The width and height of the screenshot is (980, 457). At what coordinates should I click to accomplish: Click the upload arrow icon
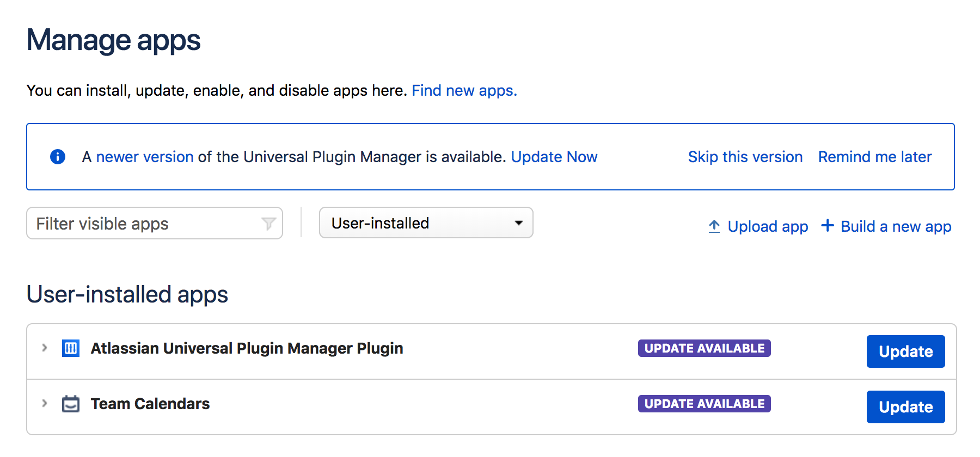[714, 226]
